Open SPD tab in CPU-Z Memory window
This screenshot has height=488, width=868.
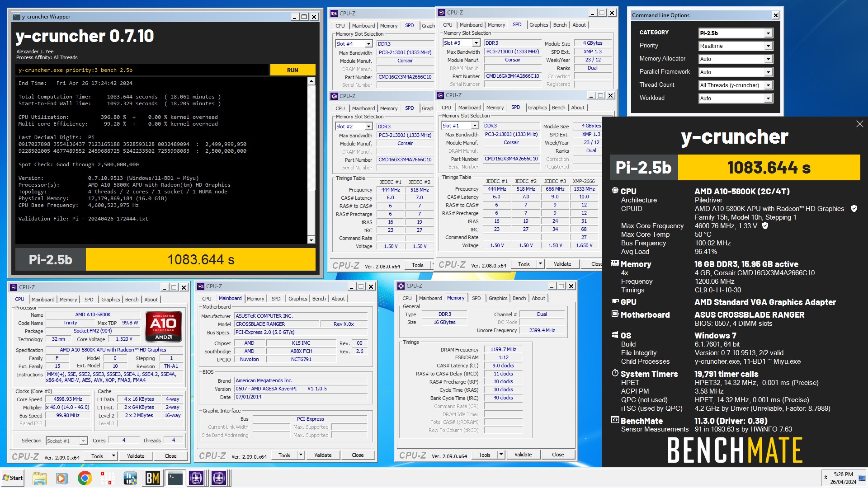pos(476,298)
